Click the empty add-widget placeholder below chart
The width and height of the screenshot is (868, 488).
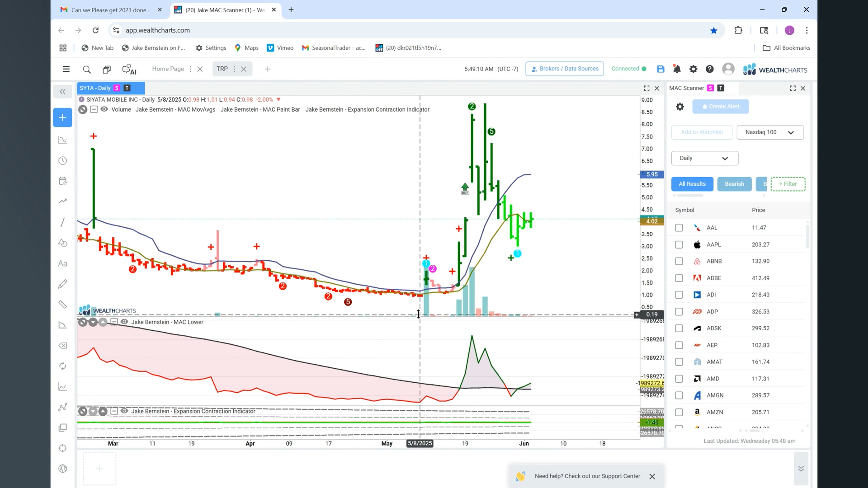click(99, 469)
